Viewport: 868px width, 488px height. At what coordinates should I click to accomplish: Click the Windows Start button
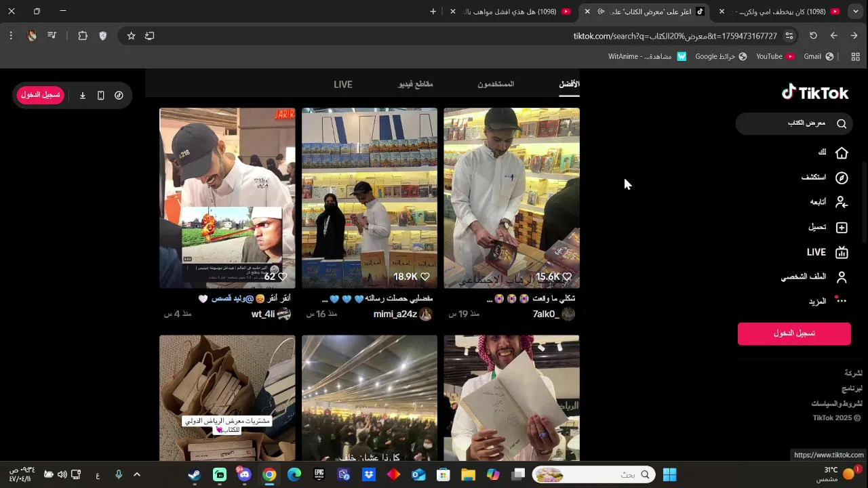point(669,474)
